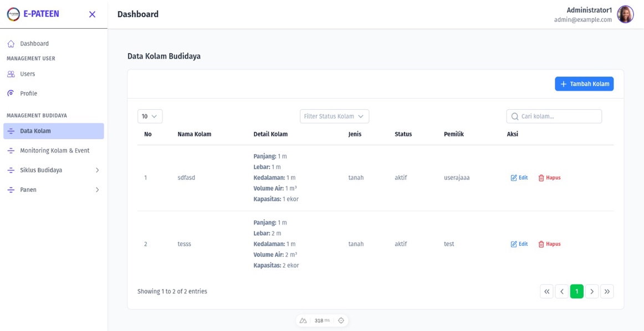Open the Users menu item

[x=27, y=74]
